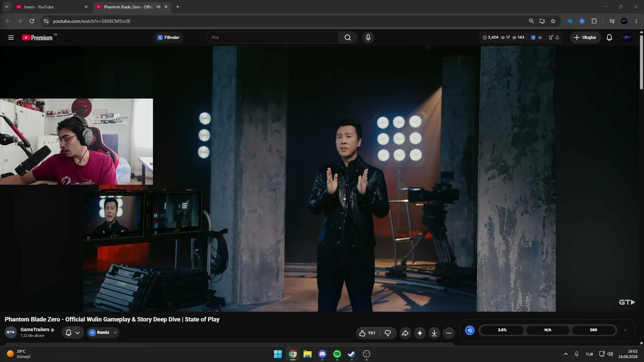Open the Chrome profile avatar

(624, 21)
